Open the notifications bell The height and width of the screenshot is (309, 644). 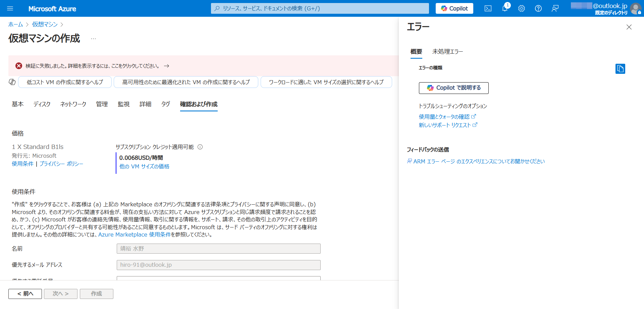coord(504,8)
